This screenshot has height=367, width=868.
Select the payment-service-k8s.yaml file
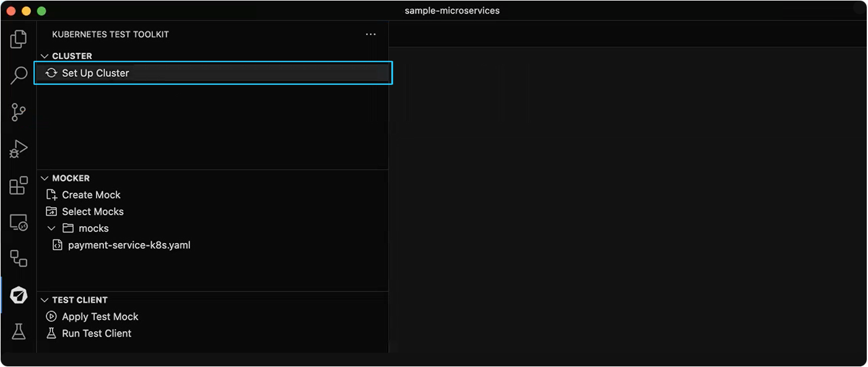click(128, 245)
